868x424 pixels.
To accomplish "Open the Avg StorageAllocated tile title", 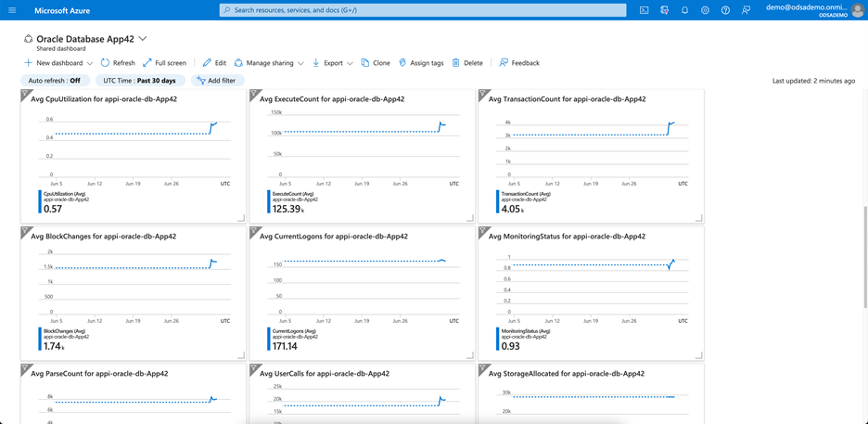I will coord(567,374).
